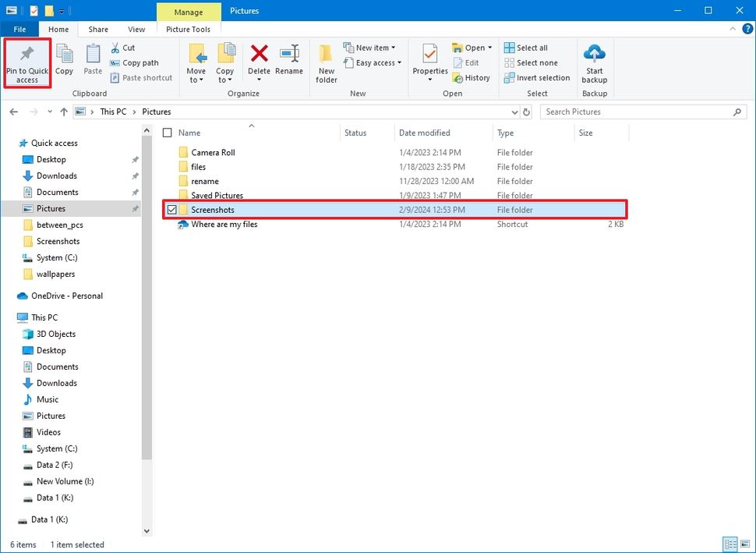Viewport: 756px width, 553px height.
Task: Pin current folder to Quick access
Action: 26,62
